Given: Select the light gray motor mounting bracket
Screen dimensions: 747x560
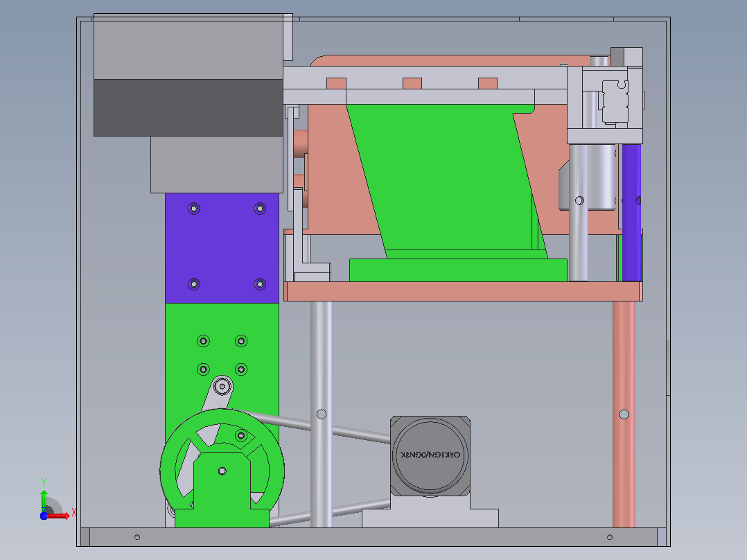Looking at the screenshot, I should pyautogui.click(x=430, y=513).
